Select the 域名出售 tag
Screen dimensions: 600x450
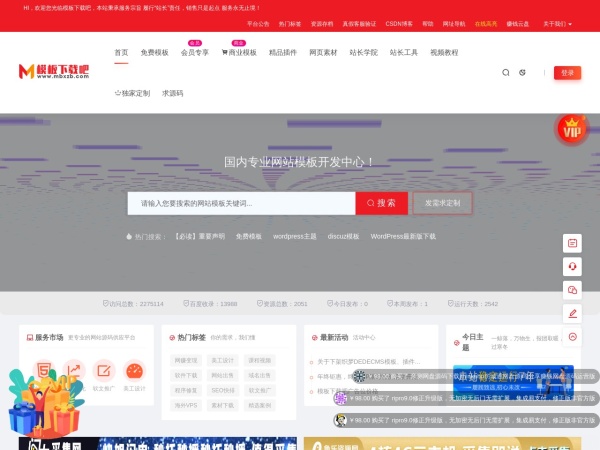[x=259, y=375]
